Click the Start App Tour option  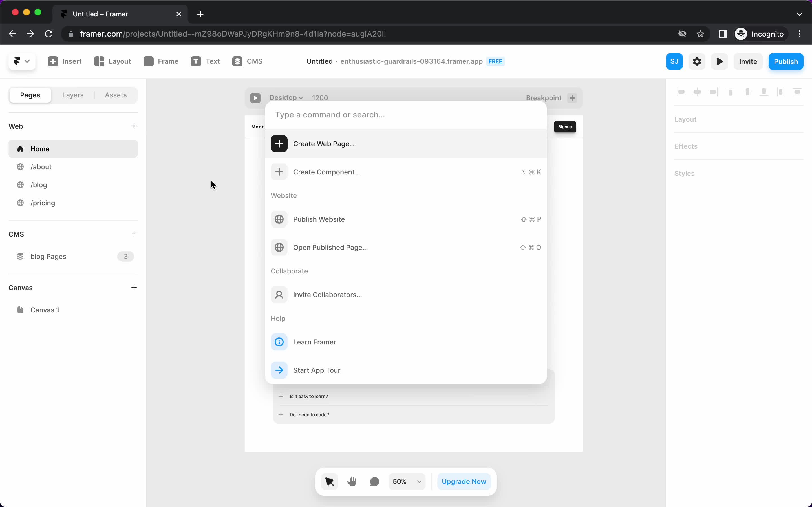pos(316,370)
